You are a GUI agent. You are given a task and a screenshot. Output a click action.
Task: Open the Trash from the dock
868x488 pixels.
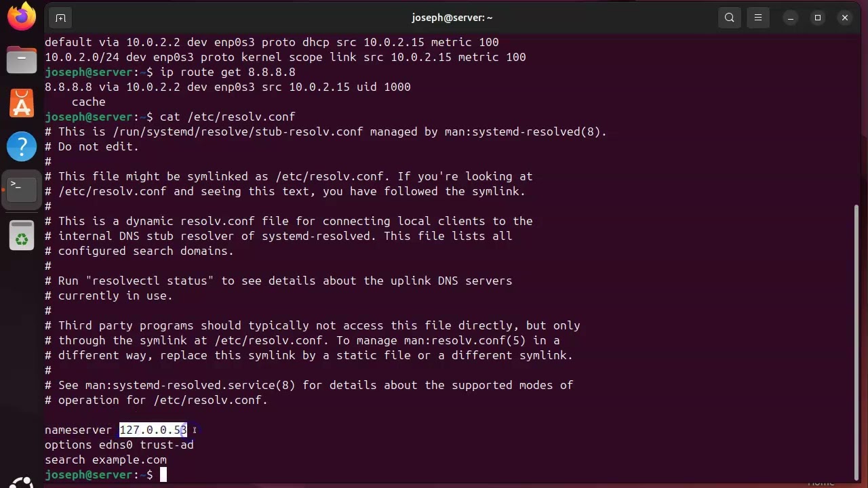click(x=22, y=236)
